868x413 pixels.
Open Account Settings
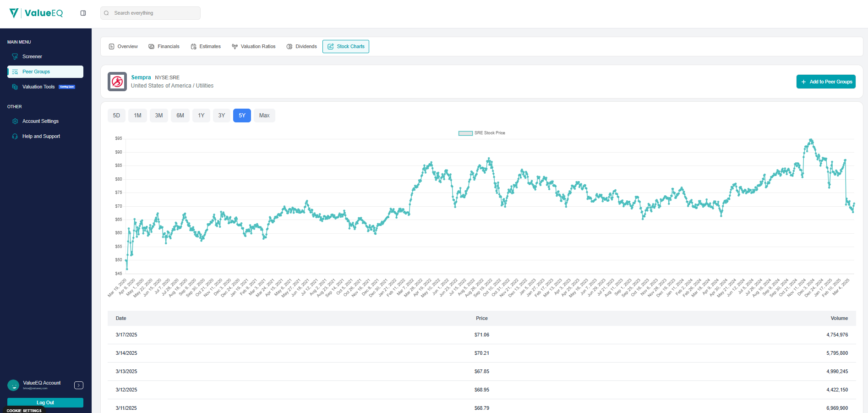pyautogui.click(x=45, y=121)
